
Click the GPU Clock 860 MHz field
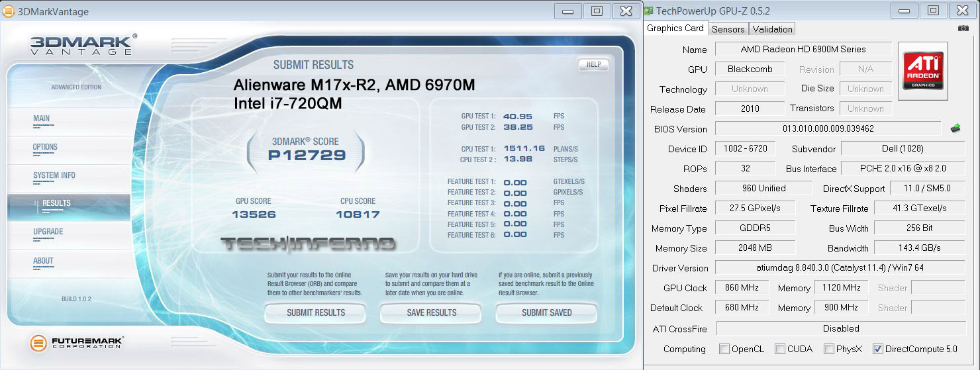[742, 287]
